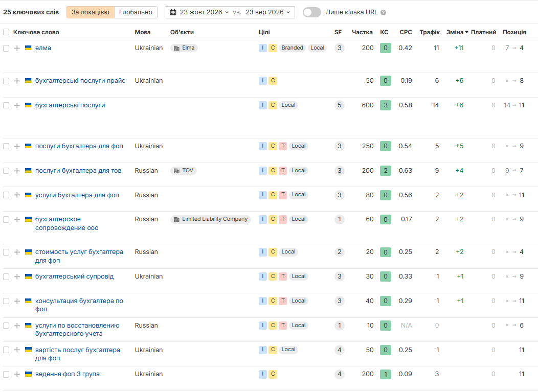Click the plus icon for услуги бухгалтера для фоп
The image size is (538, 392).
17,195
